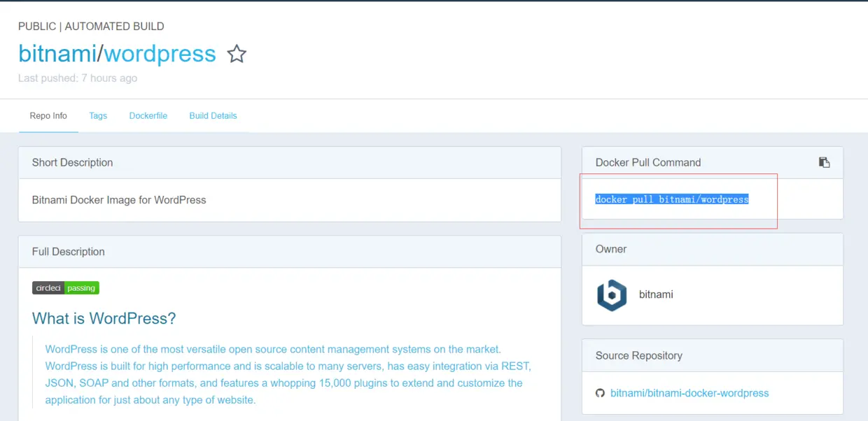
Task: Click the bitnami owner name
Action: pyautogui.click(x=656, y=294)
